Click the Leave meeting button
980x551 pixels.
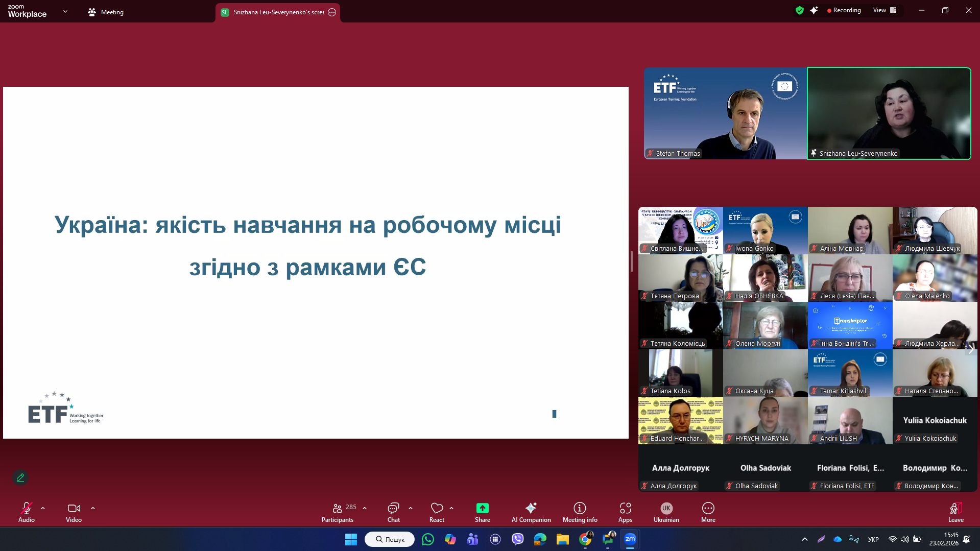click(x=955, y=512)
